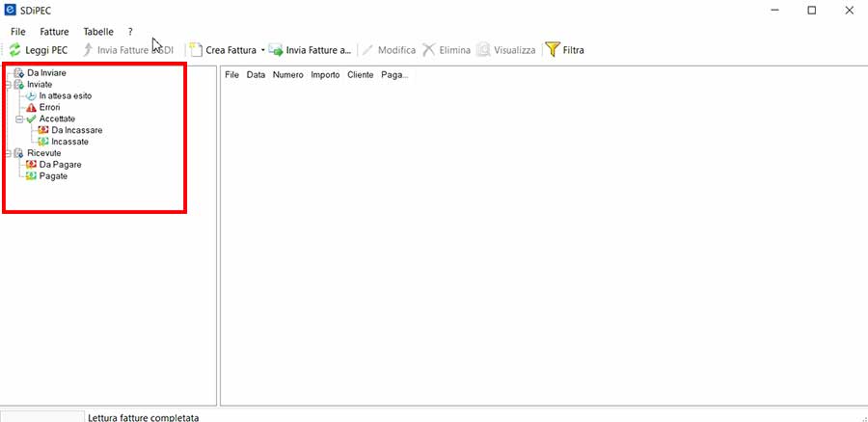Screen dimensions: 868x422
Task: Select the Da Incassare tree label
Action: [x=77, y=130]
